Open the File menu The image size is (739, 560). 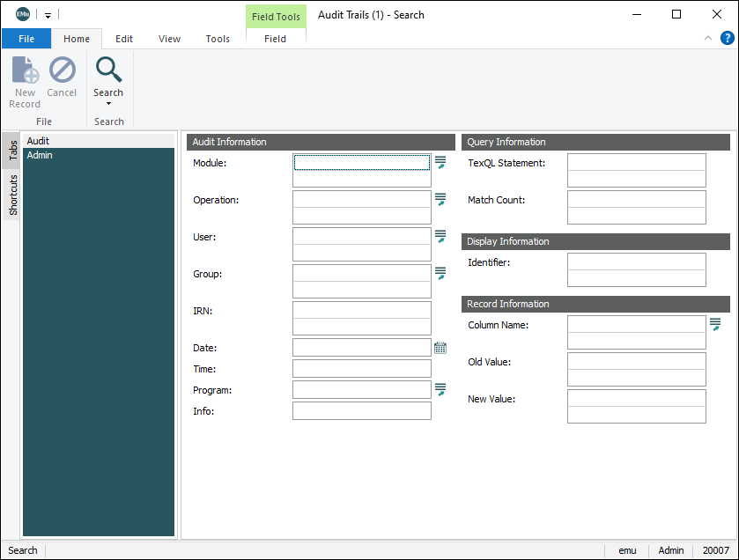(26, 39)
